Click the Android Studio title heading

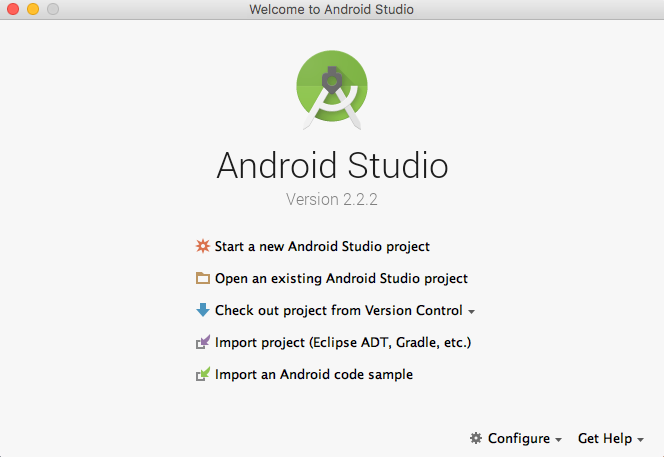332,165
